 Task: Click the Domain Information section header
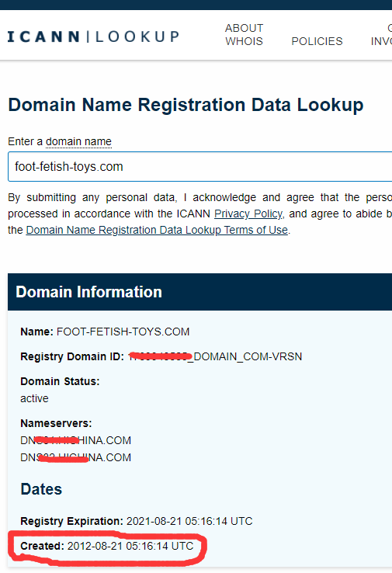[199, 292]
